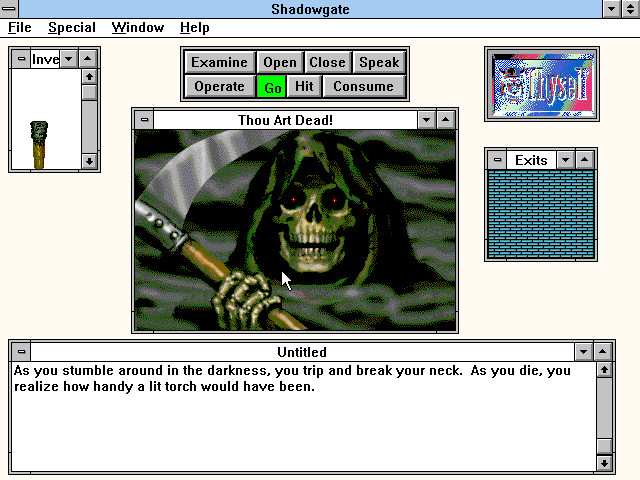640x480 pixels.
Task: Open the Window menu
Action: [x=138, y=28]
